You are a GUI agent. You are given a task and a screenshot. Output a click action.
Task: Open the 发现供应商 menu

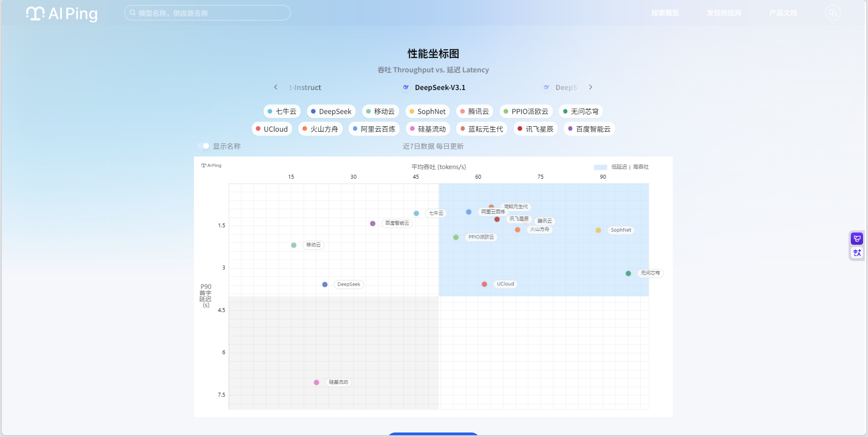[724, 13]
